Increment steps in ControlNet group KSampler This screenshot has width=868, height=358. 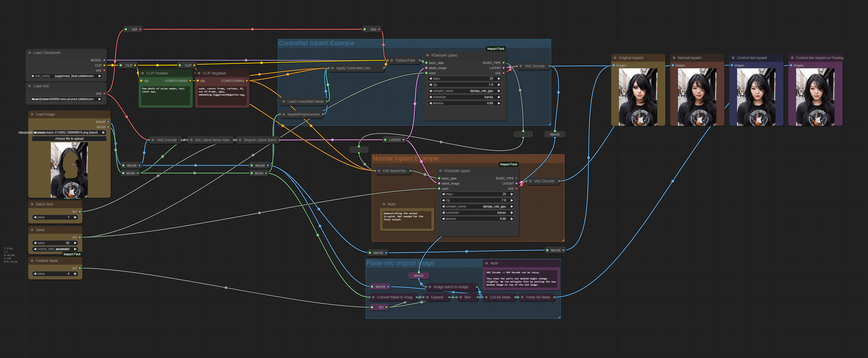click(499, 79)
